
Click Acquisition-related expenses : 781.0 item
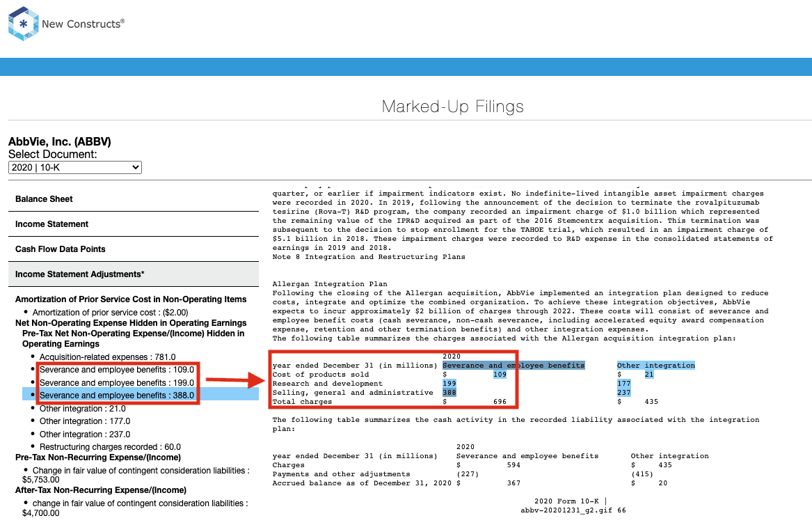point(108,357)
